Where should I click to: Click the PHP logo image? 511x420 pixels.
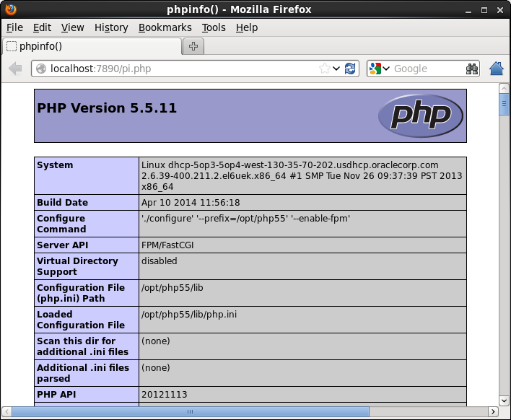(420, 115)
